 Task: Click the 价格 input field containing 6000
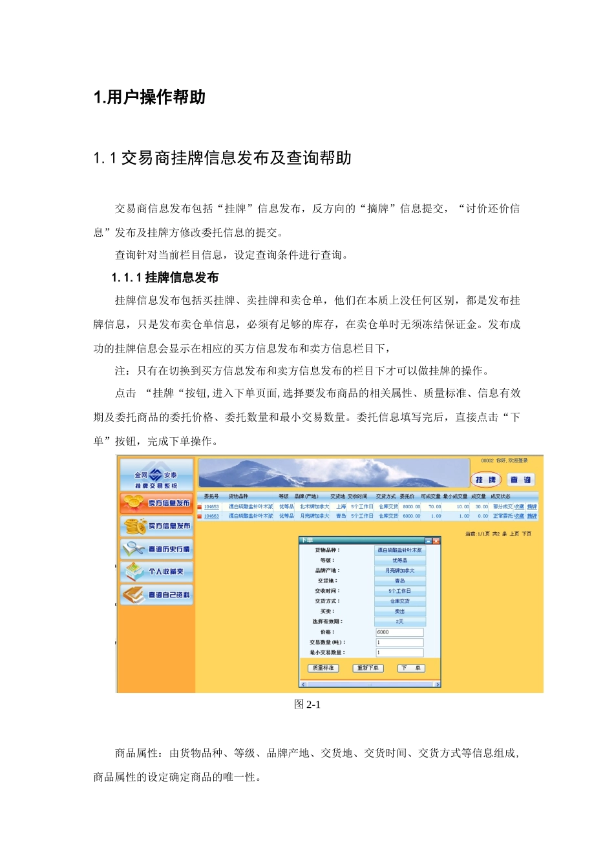pos(400,632)
